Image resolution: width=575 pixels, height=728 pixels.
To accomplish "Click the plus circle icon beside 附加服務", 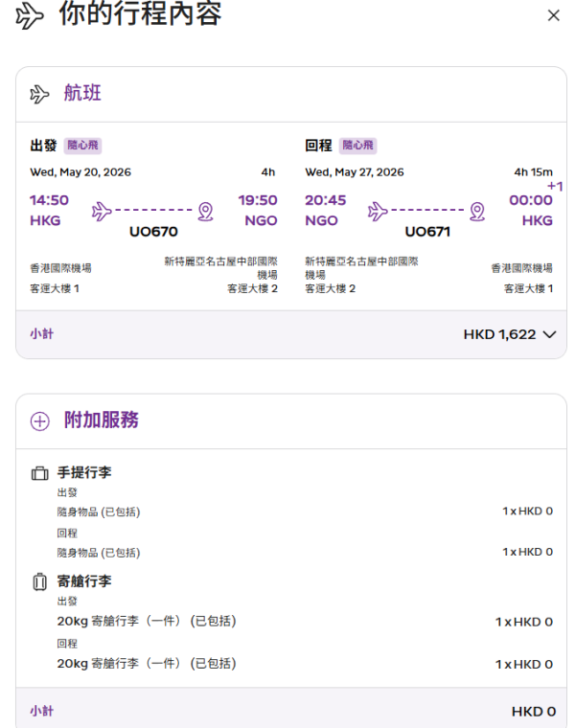I will coord(39,421).
